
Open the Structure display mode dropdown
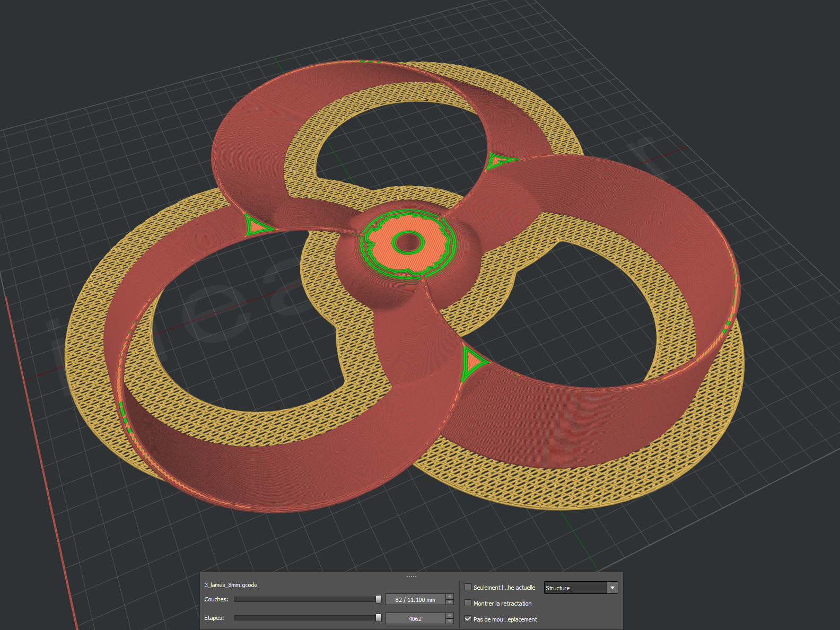click(581, 588)
